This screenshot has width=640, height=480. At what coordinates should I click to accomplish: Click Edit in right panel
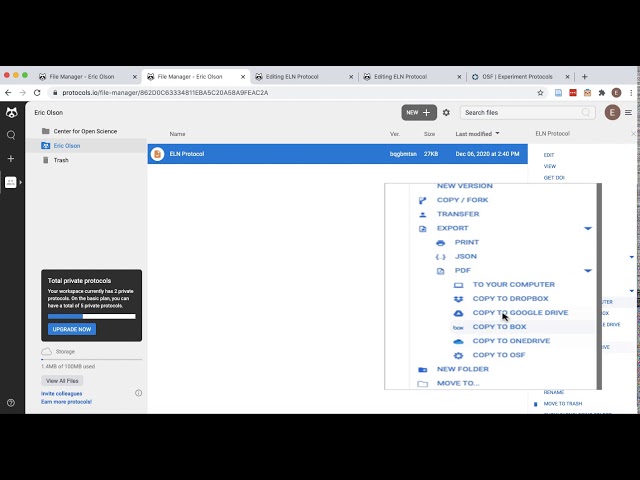[549, 155]
